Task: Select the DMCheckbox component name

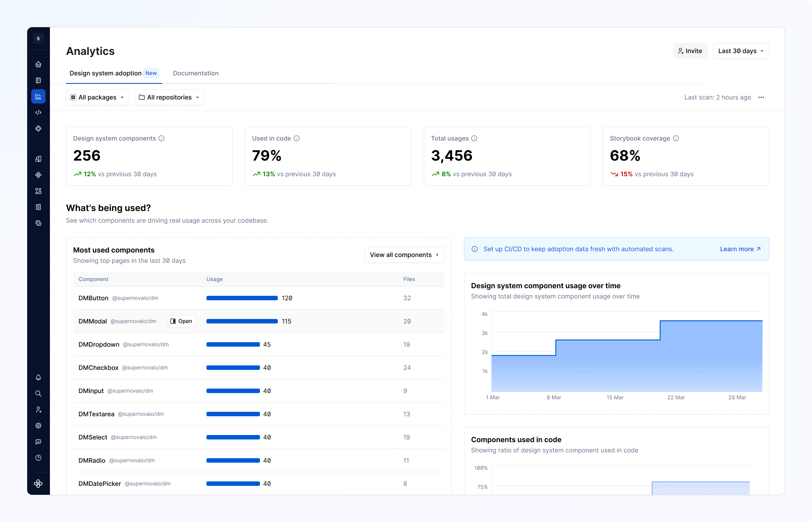Action: click(x=99, y=368)
